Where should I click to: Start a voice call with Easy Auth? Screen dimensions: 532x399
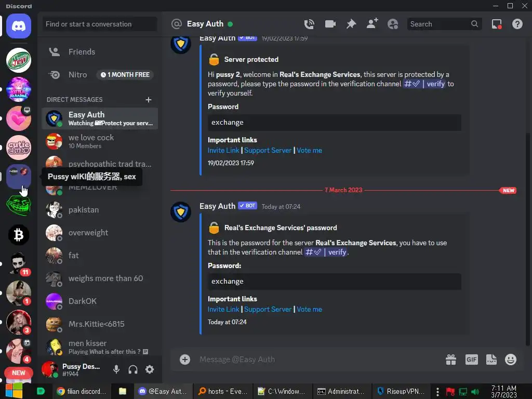pos(309,24)
